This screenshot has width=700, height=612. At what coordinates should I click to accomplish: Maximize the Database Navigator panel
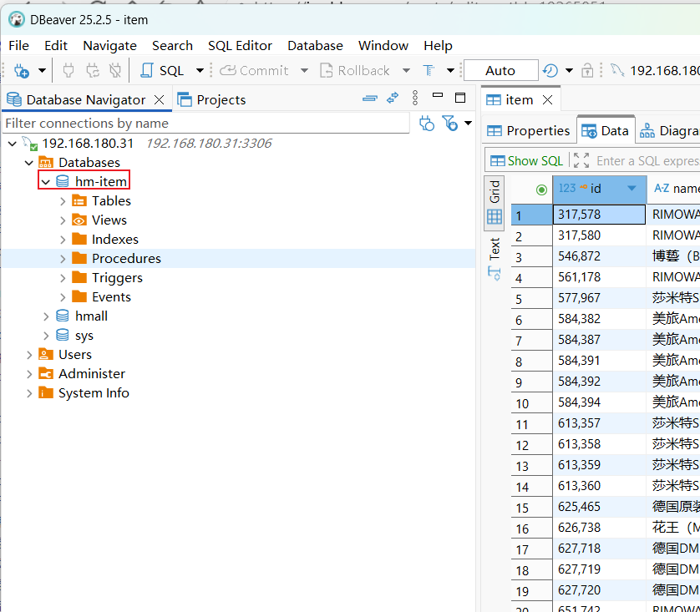(460, 98)
